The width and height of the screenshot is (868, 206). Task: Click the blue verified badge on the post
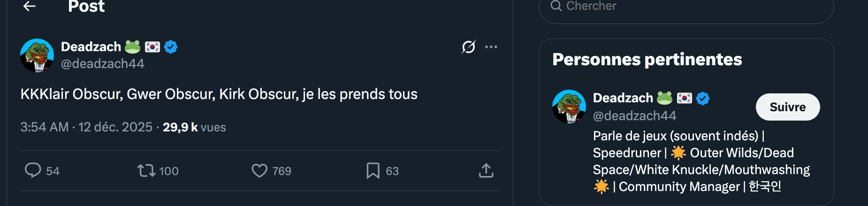pyautogui.click(x=171, y=47)
